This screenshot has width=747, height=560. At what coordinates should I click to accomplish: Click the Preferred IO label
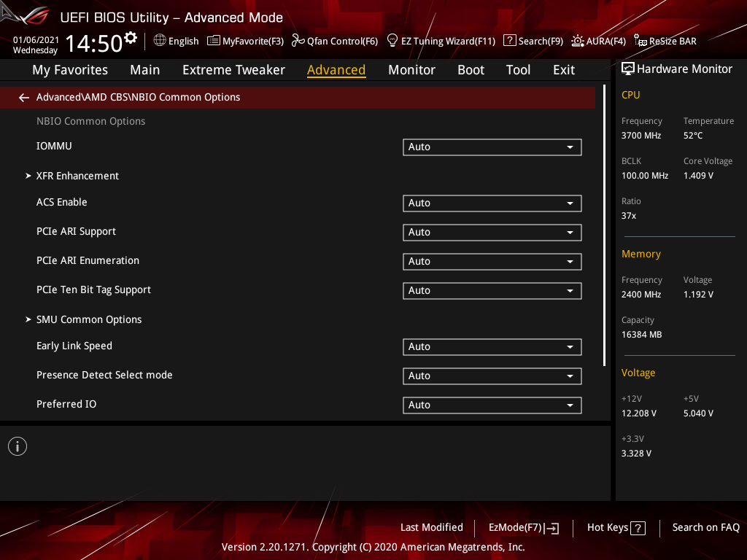(66, 404)
